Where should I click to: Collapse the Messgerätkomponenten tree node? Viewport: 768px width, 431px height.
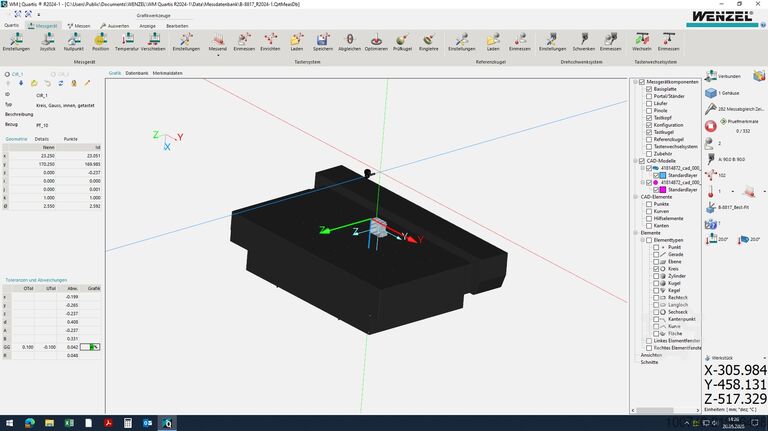coord(635,82)
